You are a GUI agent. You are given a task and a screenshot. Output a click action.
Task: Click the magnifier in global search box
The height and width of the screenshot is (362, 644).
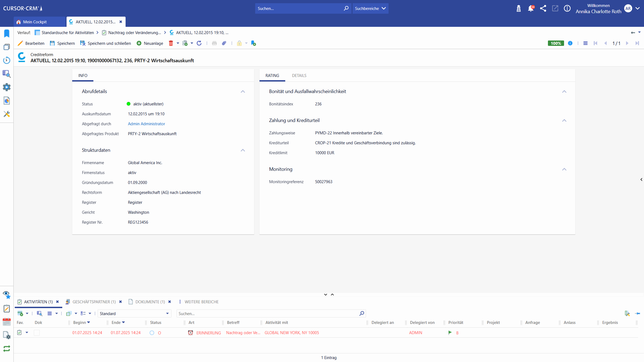[x=346, y=8]
